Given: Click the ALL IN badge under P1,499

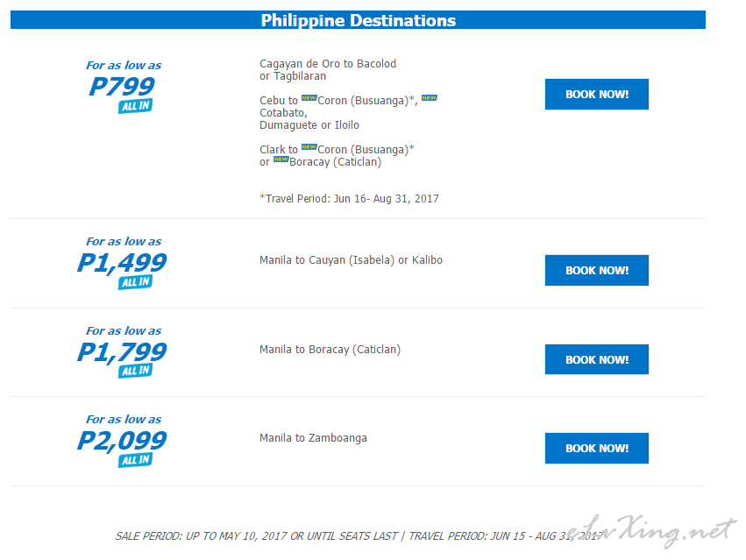Looking at the screenshot, I should point(135,282).
